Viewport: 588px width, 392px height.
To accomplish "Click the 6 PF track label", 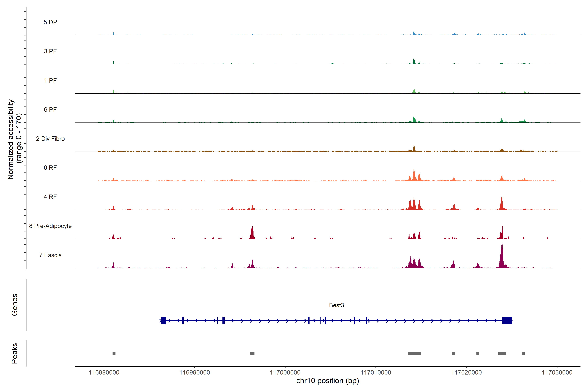I will pyautogui.click(x=50, y=109).
